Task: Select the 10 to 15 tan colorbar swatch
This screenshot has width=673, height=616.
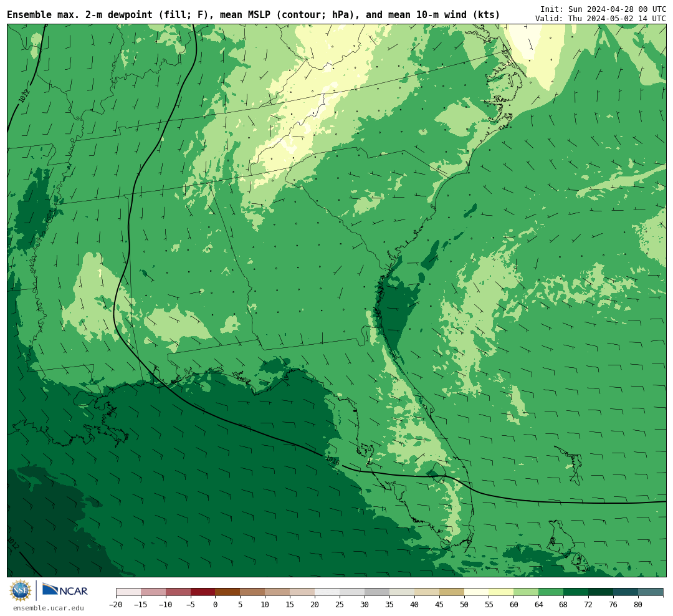Action: [x=278, y=592]
